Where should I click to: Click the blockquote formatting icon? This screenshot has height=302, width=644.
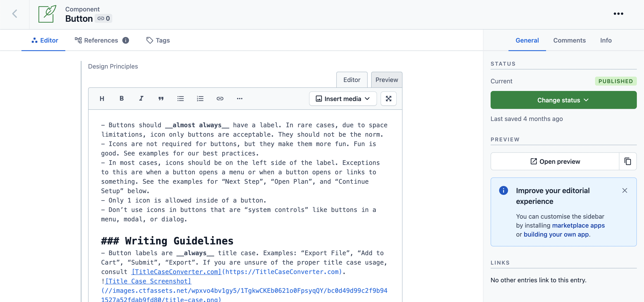(161, 98)
